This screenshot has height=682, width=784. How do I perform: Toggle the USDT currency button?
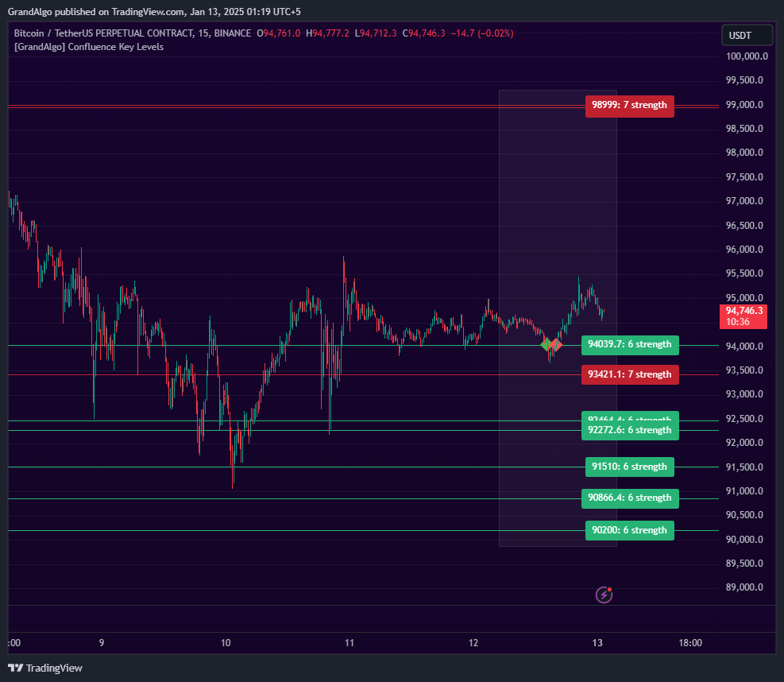coord(746,35)
